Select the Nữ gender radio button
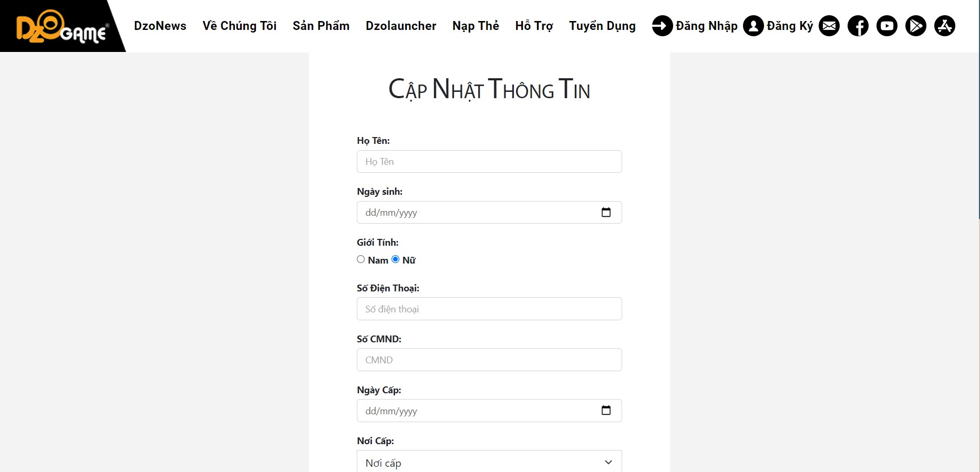This screenshot has width=980, height=472. pyautogui.click(x=395, y=259)
